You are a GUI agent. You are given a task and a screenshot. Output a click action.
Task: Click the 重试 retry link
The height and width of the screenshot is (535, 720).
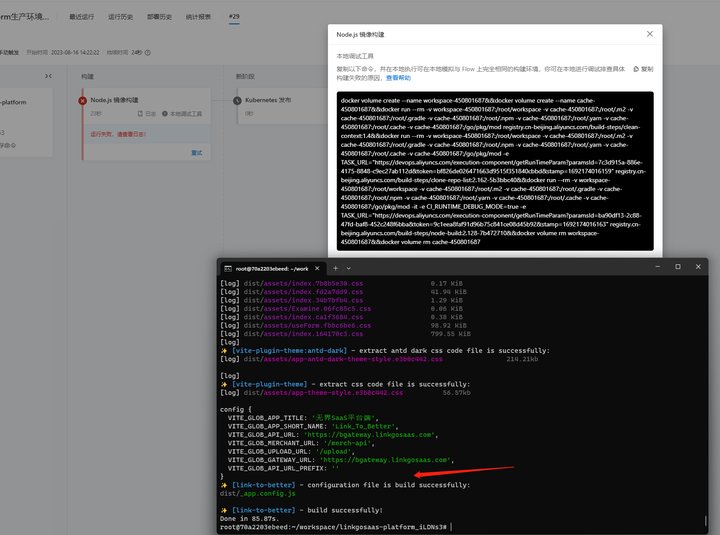[x=197, y=152]
